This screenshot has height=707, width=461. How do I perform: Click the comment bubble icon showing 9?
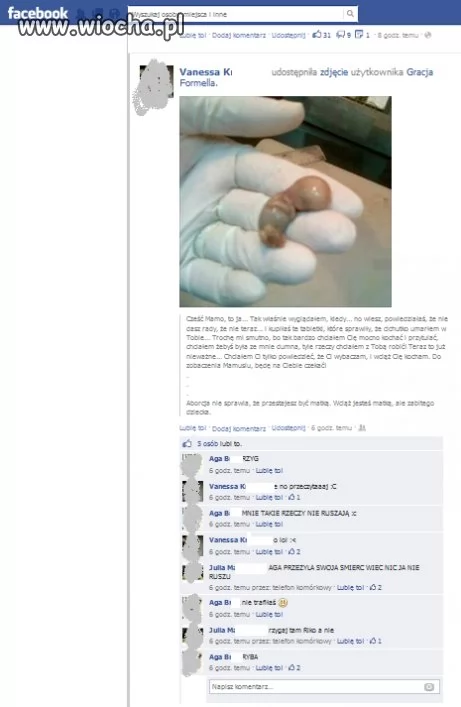[341, 34]
